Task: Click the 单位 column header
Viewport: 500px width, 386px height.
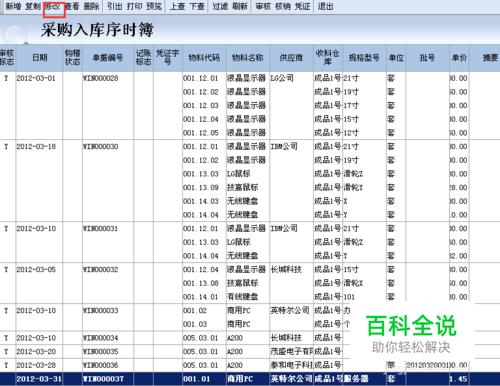Action: (x=396, y=58)
